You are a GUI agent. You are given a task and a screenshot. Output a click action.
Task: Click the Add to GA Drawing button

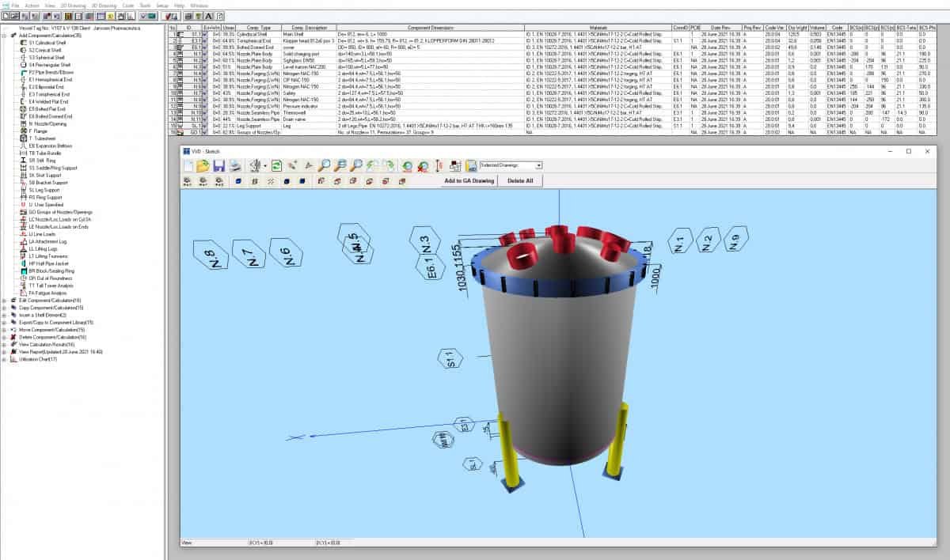[469, 181]
